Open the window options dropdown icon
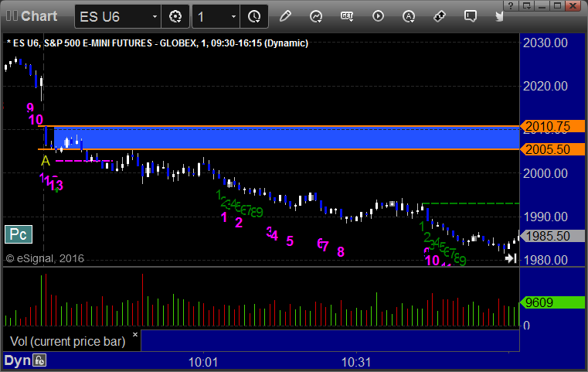588x372 pixels. click(x=526, y=5)
